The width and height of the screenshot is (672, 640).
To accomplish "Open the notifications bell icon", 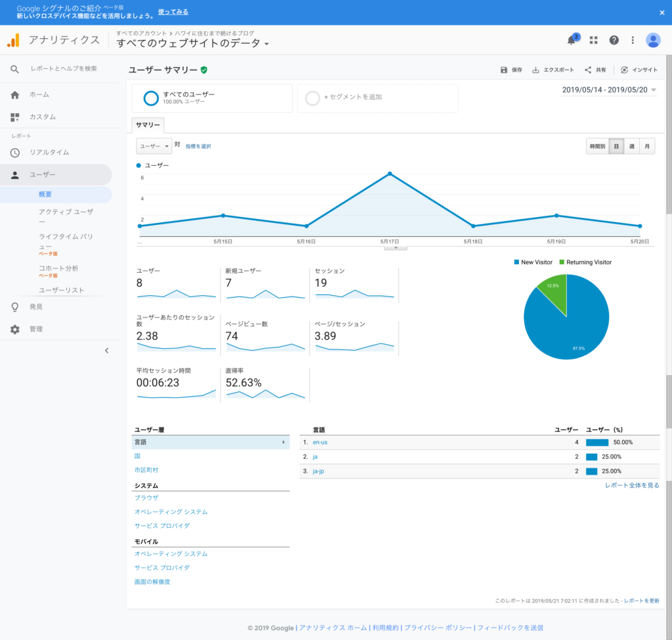I will click(x=572, y=40).
